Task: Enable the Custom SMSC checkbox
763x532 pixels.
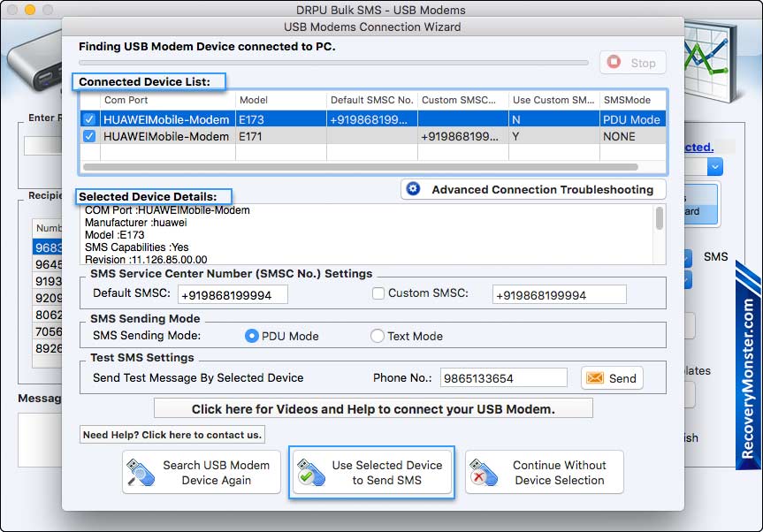Action: 378,293
